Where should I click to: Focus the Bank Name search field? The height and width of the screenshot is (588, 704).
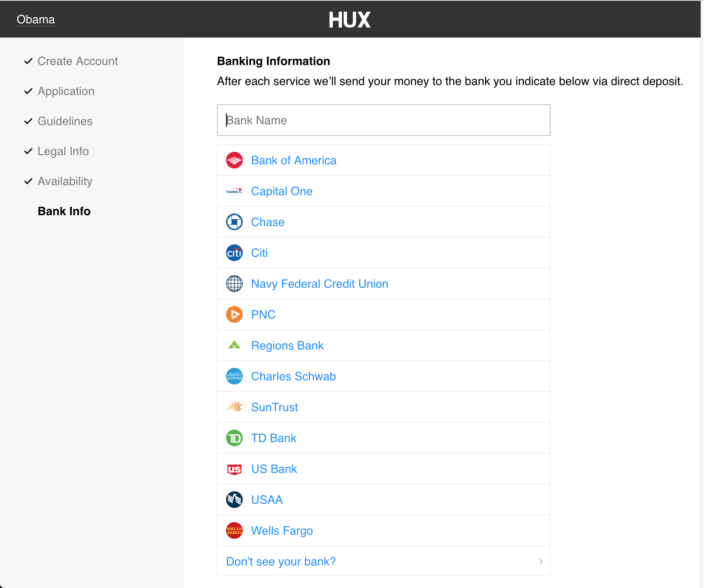click(384, 120)
